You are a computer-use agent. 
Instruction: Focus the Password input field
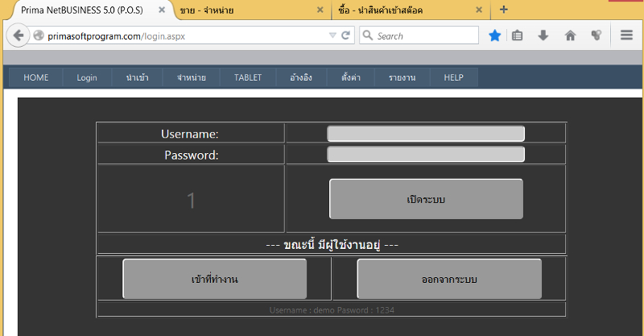click(x=426, y=155)
